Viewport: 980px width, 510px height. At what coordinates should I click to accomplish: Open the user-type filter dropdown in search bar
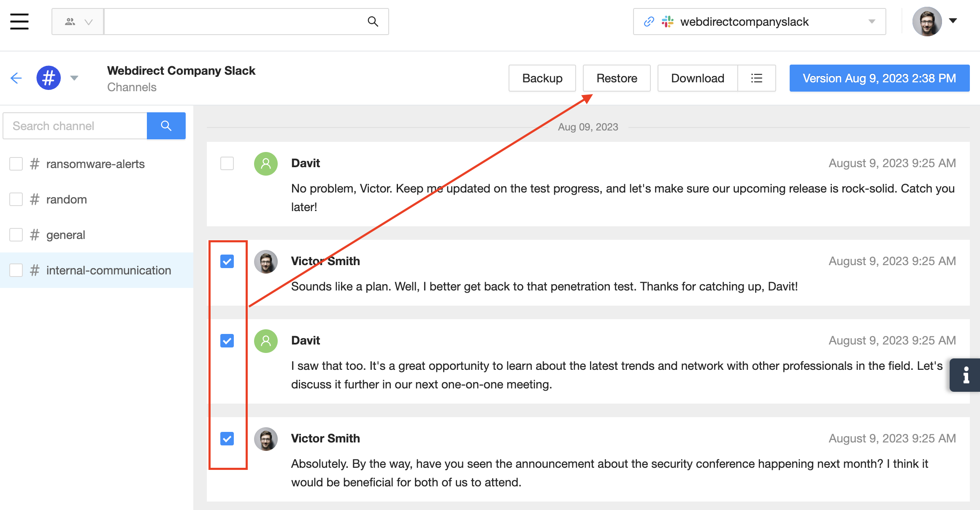click(78, 22)
